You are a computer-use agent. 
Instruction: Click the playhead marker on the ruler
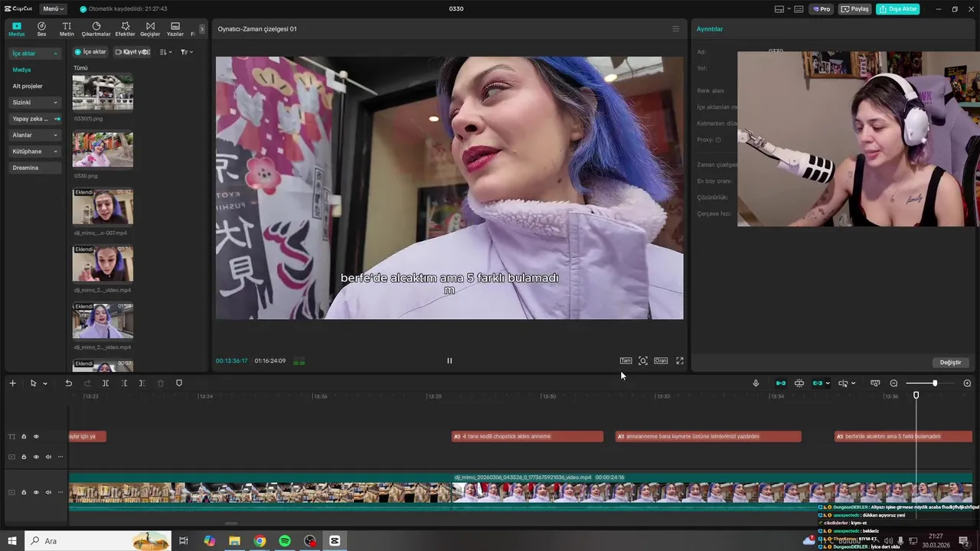(916, 395)
